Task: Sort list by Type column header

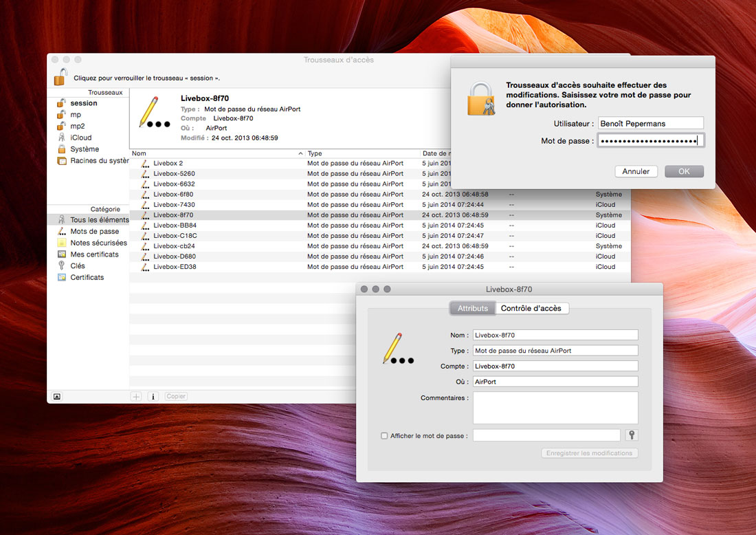Action: click(363, 153)
